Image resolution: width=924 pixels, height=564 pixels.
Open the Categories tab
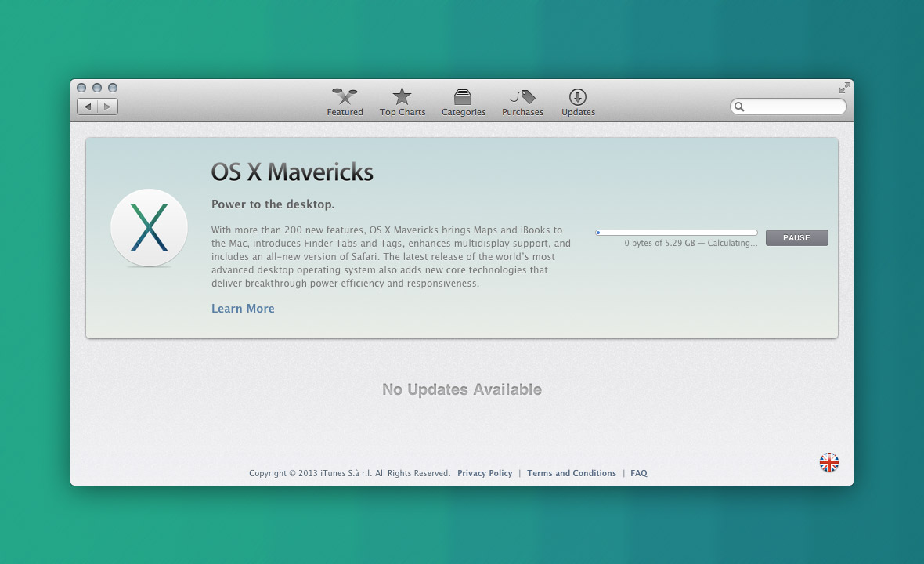464,103
